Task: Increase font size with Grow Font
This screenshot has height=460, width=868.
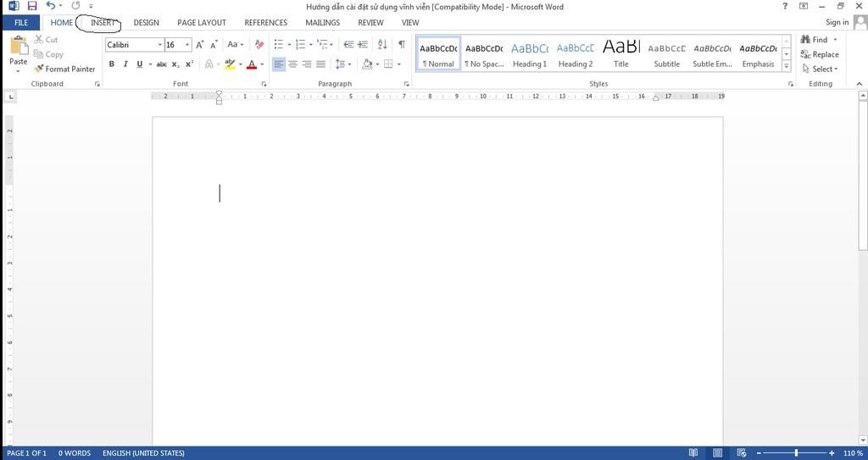Action: click(x=200, y=44)
